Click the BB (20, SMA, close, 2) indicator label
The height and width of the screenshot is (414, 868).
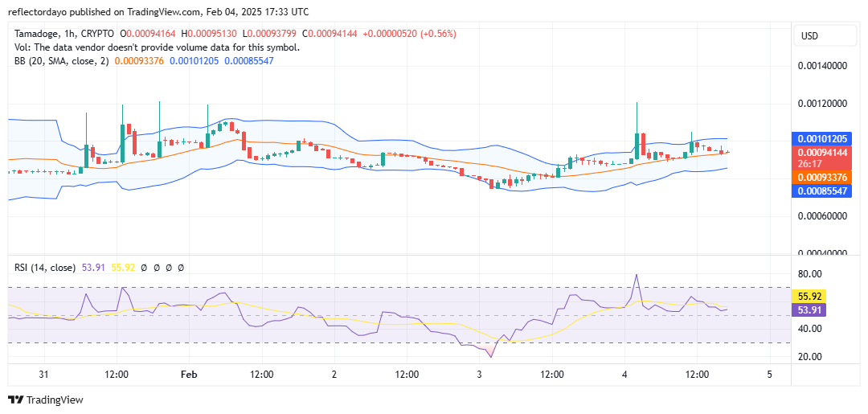[62, 61]
